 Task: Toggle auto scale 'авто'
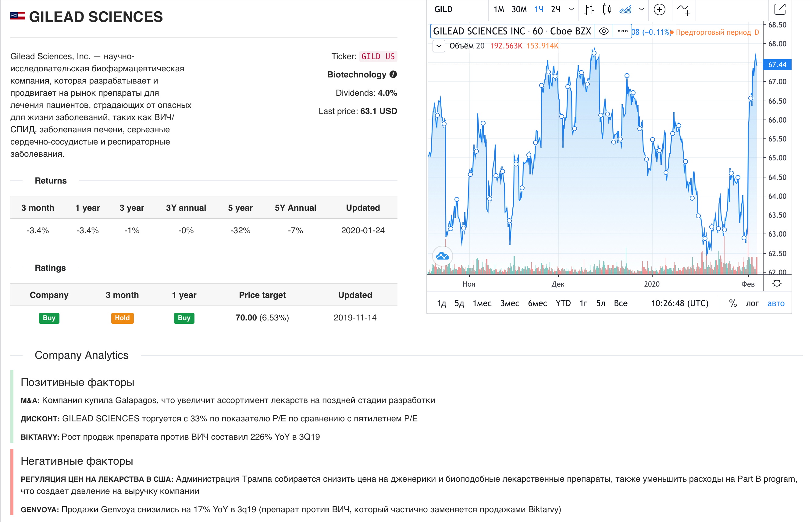click(x=775, y=303)
